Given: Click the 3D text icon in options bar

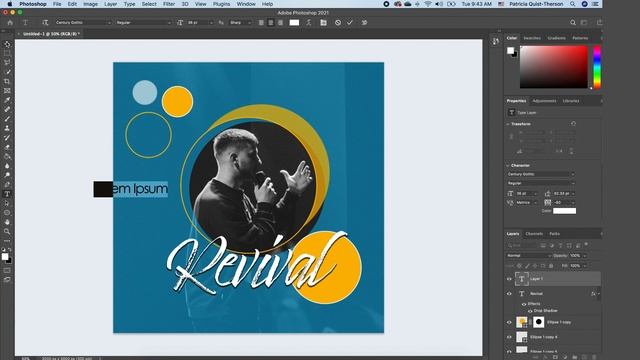Looking at the screenshot, I should click(364, 22).
